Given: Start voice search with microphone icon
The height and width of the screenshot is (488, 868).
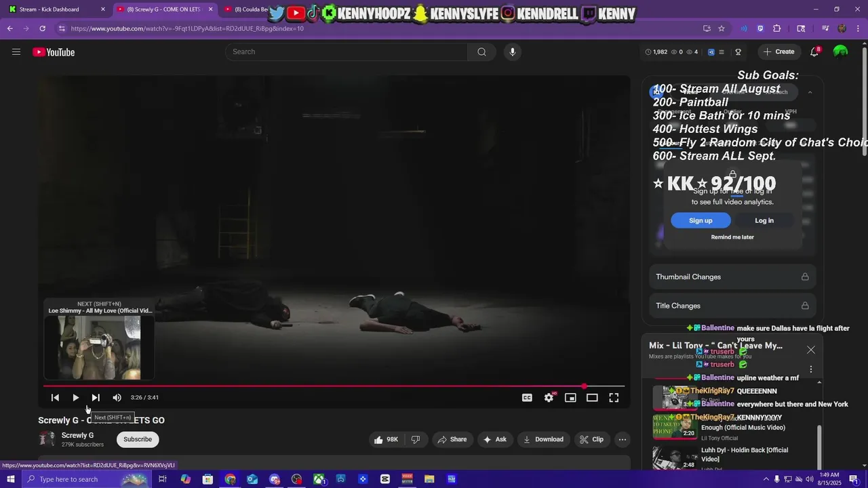Looking at the screenshot, I should [x=512, y=52].
